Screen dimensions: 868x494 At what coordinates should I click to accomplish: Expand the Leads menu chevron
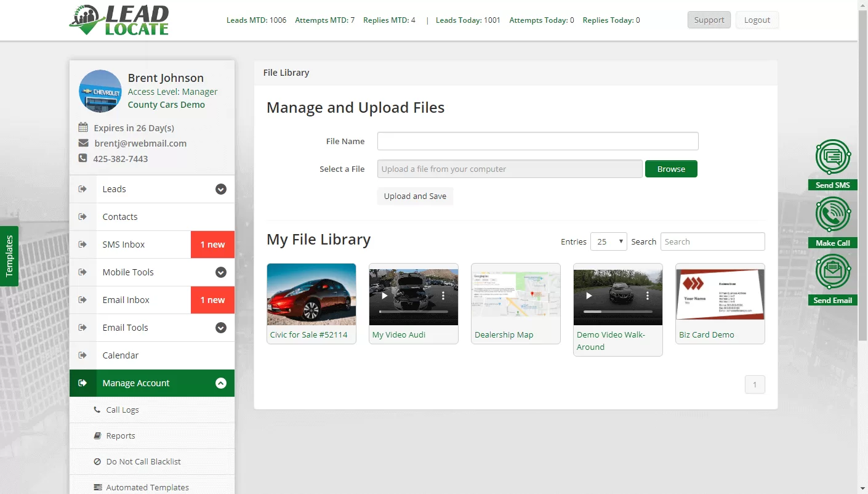(x=221, y=189)
